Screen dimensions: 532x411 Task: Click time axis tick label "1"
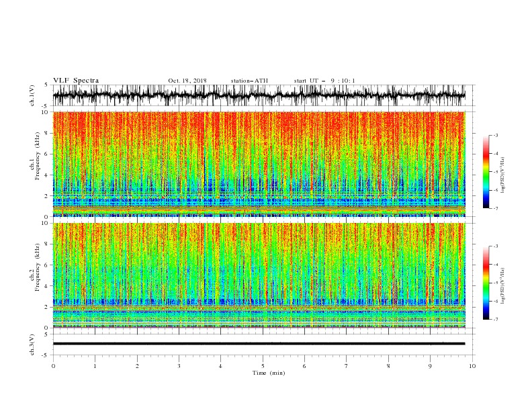pyautogui.click(x=95, y=366)
